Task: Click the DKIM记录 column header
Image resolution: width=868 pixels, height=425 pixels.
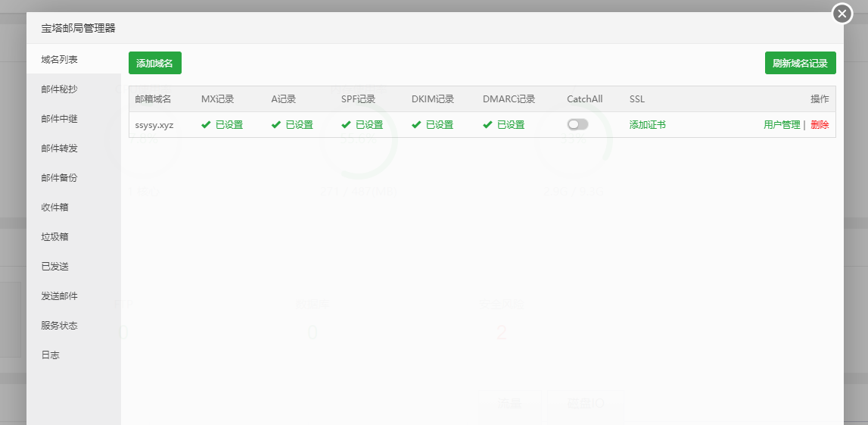Action: coord(432,100)
